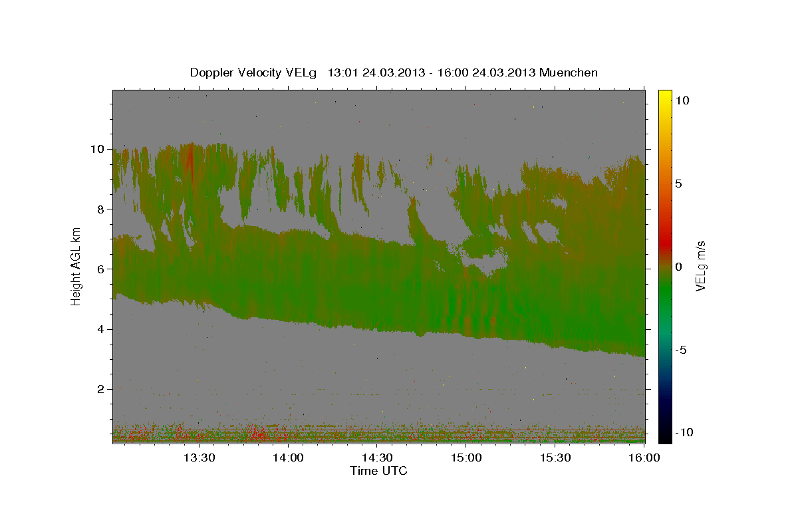Viewport: 798px width, 532px height.
Task: Click the 'Height AGL km' axis label
Action: [x=76, y=266]
